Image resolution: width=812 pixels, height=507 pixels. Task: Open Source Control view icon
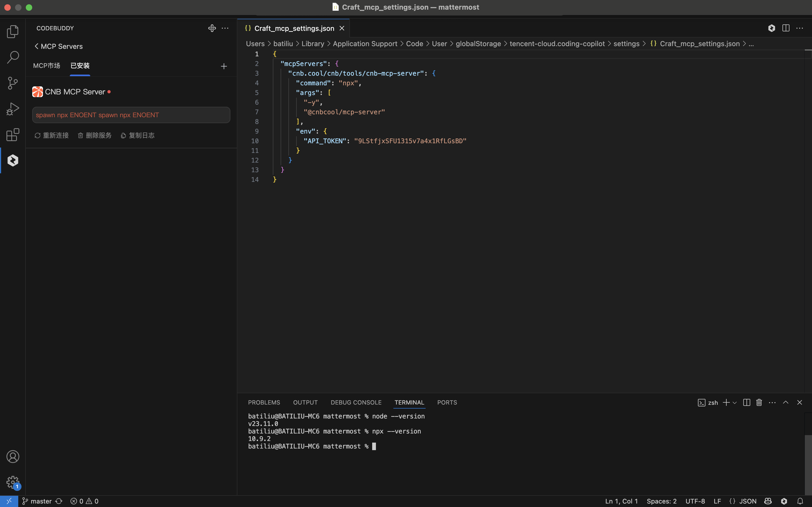click(13, 83)
